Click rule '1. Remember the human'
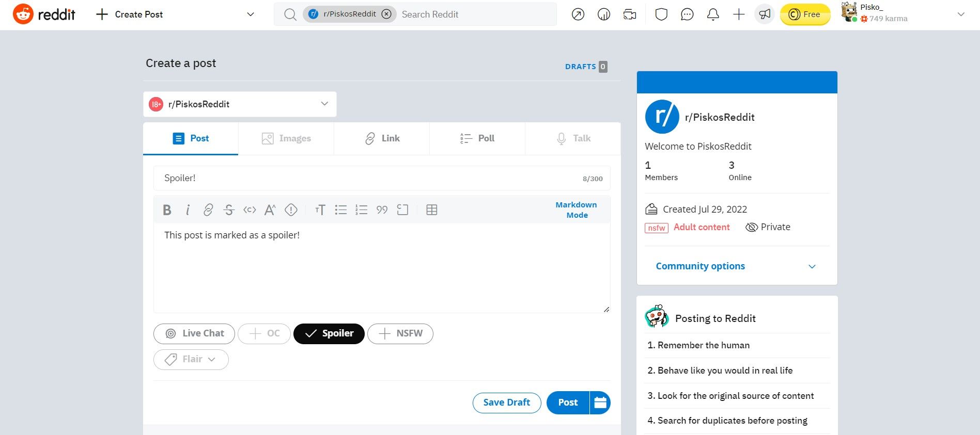This screenshot has width=980, height=435. coord(698,345)
